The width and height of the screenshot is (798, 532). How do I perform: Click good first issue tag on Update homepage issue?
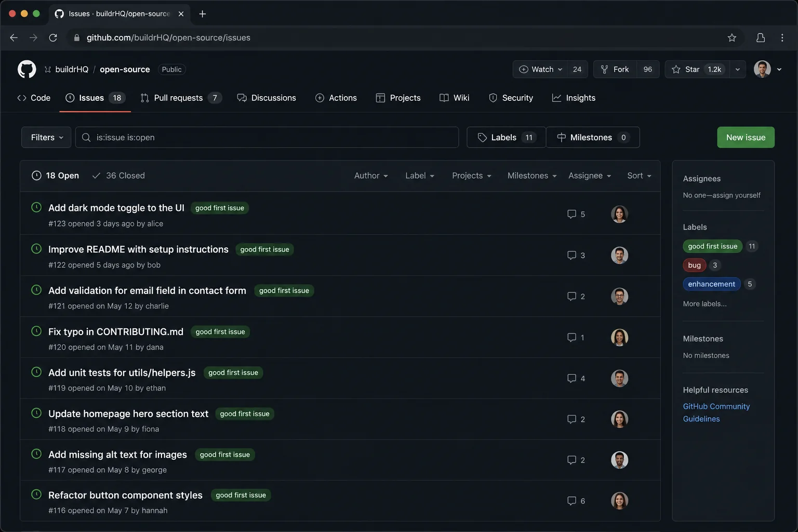click(245, 414)
